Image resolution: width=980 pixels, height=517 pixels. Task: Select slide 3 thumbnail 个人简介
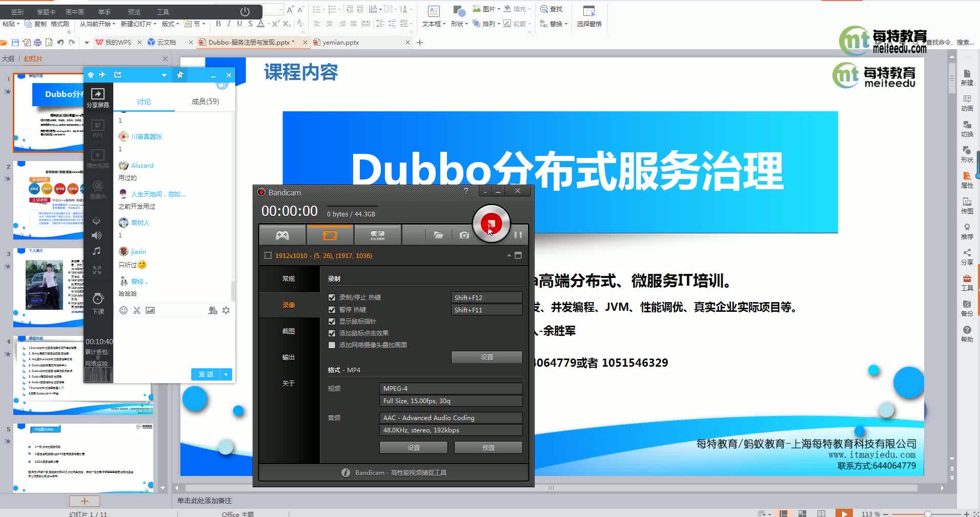pyautogui.click(x=83, y=287)
